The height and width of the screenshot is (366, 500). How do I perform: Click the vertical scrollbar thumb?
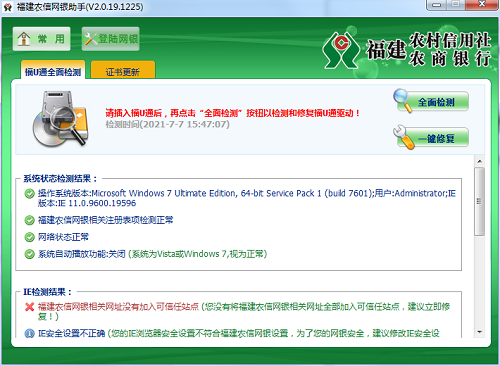click(x=480, y=202)
